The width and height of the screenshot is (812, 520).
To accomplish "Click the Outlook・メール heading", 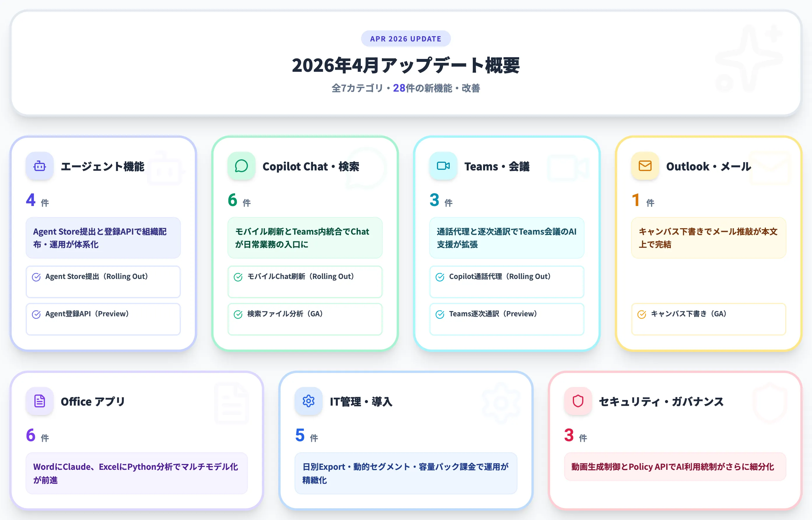I will pos(708,166).
